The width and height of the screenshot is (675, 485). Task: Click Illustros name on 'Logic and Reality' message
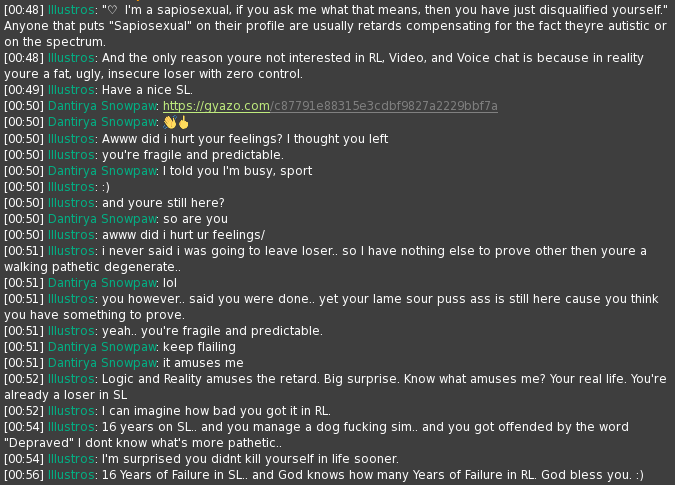(x=71, y=379)
